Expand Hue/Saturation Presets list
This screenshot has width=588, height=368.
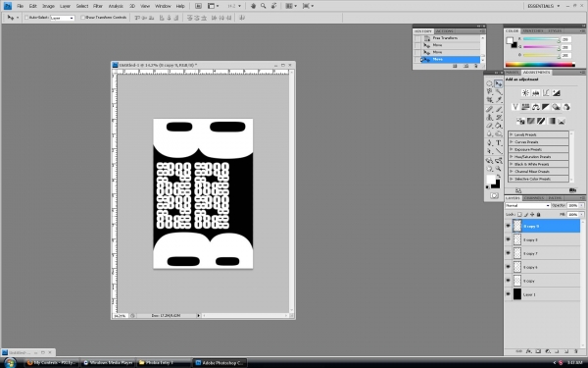coord(512,157)
